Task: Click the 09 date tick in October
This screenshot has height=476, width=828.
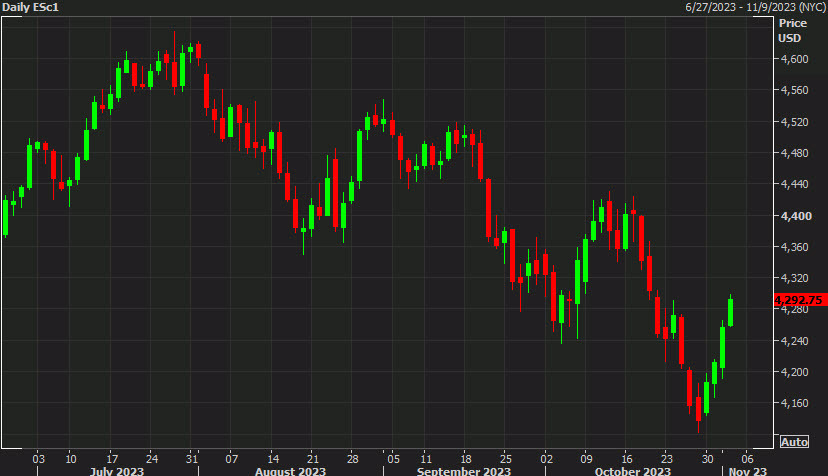Action: (x=586, y=459)
